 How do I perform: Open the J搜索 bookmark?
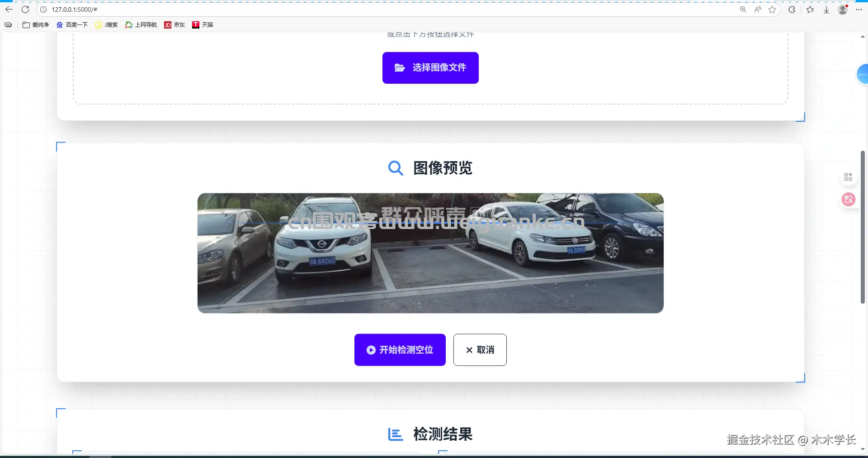pos(106,25)
